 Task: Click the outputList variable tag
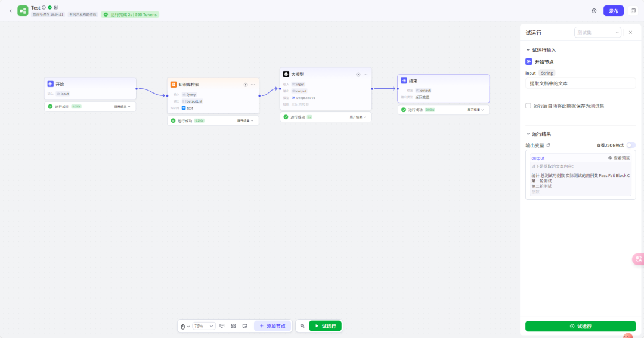click(193, 101)
